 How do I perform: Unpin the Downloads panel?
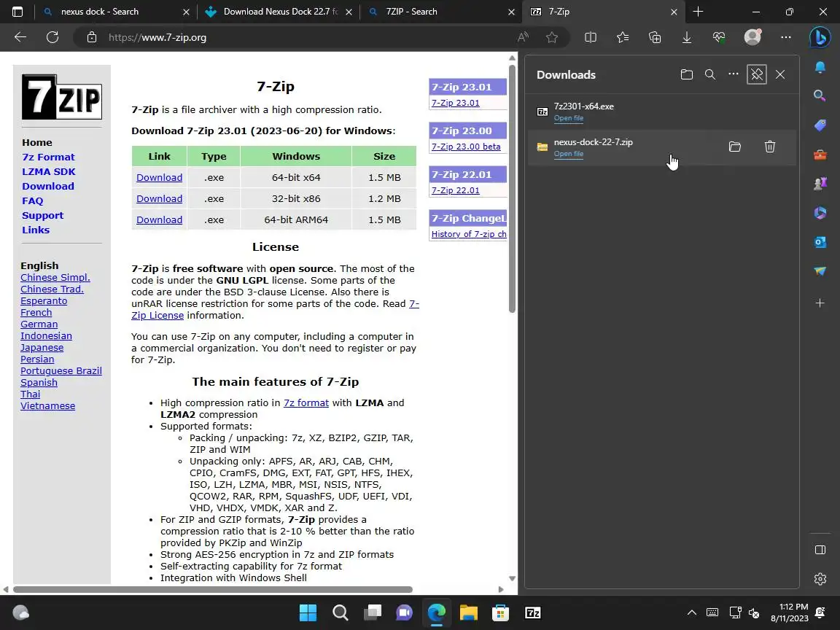point(756,74)
